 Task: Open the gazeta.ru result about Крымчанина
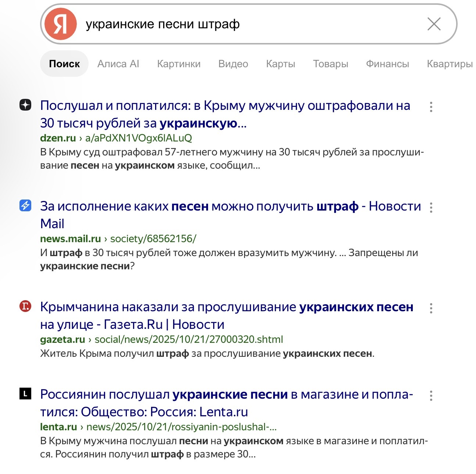pos(227,316)
